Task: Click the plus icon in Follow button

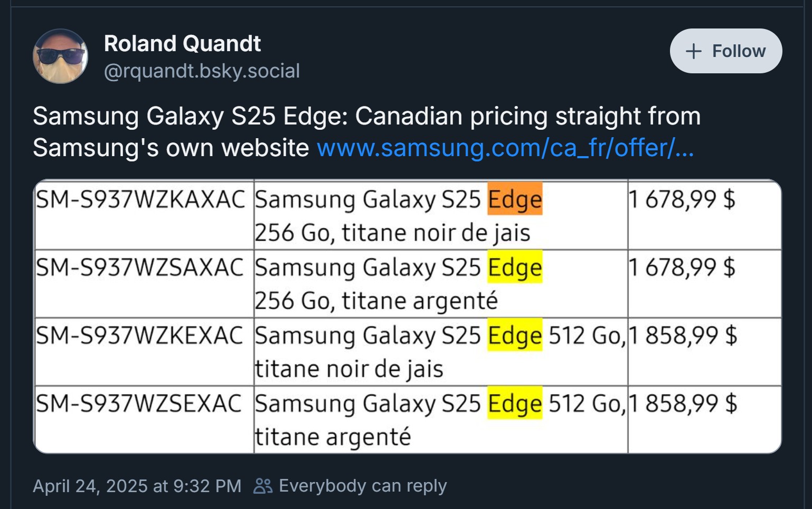Action: point(693,51)
